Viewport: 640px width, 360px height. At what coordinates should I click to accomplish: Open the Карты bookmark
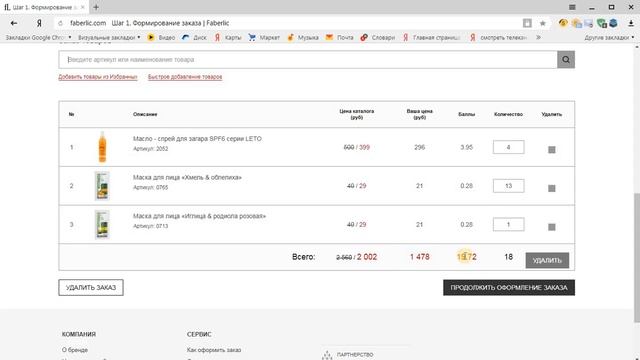[228, 38]
